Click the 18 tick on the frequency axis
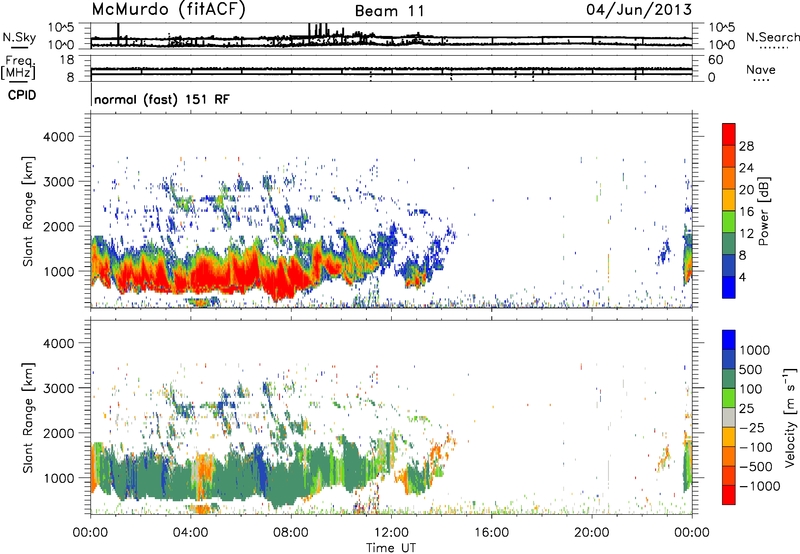Image resolution: width=800 pixels, height=554 pixels. pos(67,60)
